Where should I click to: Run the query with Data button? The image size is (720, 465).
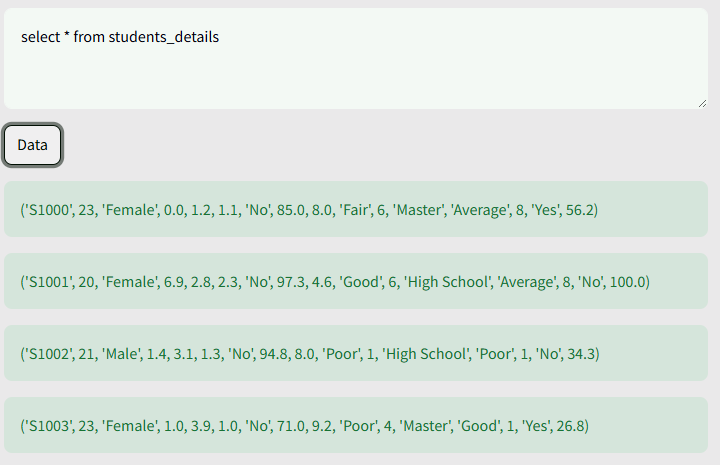pyautogui.click(x=33, y=145)
